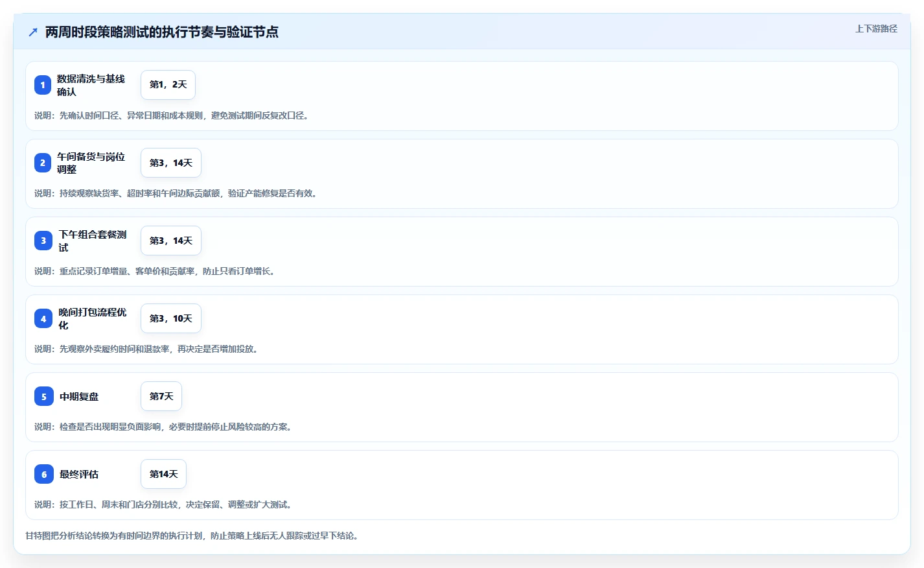924x568 pixels.
Task: Select step number 3 badge
Action: [x=43, y=241]
